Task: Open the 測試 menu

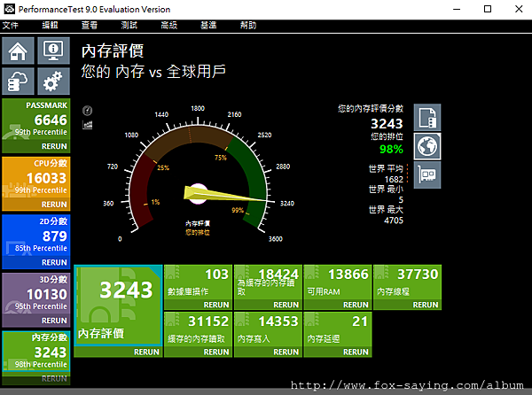Action: (x=129, y=26)
